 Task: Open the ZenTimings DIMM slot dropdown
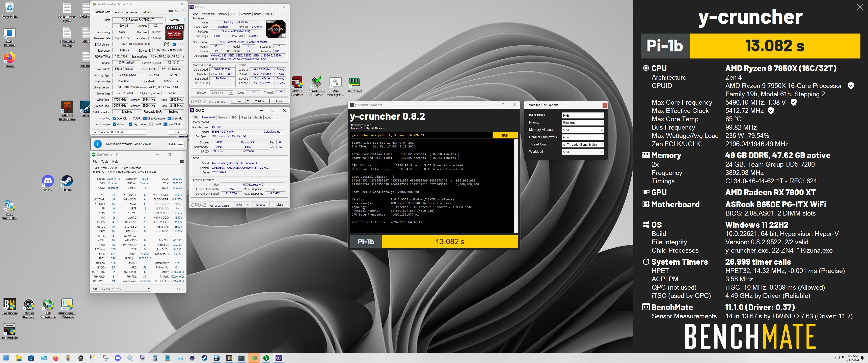[121, 289]
